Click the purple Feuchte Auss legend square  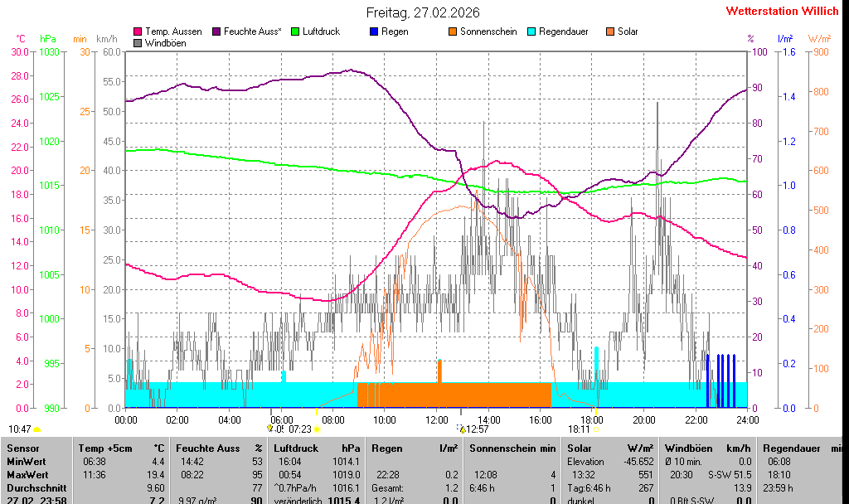217,31
